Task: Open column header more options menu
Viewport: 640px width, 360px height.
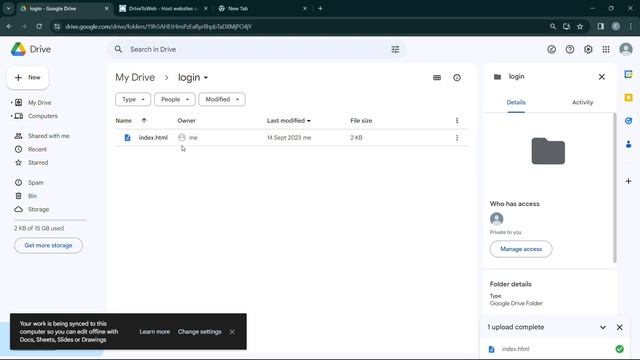Action: 457,120
